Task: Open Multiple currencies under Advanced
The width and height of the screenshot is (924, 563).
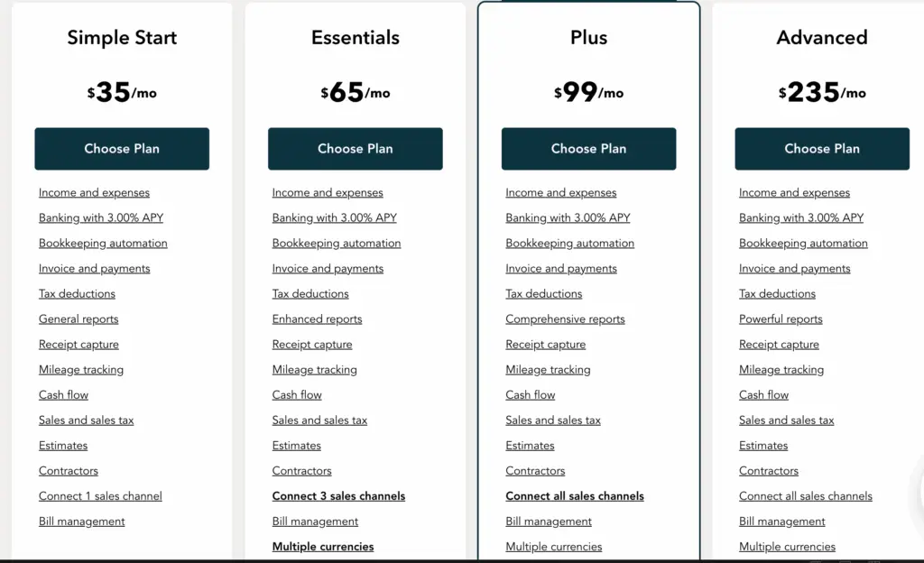Action: tap(787, 546)
